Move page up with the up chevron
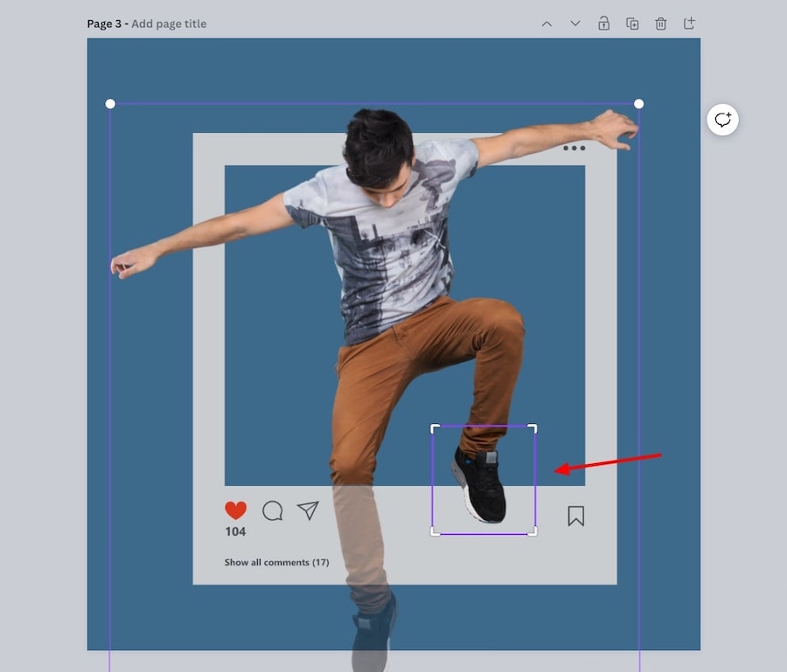The width and height of the screenshot is (787, 672). point(547,24)
